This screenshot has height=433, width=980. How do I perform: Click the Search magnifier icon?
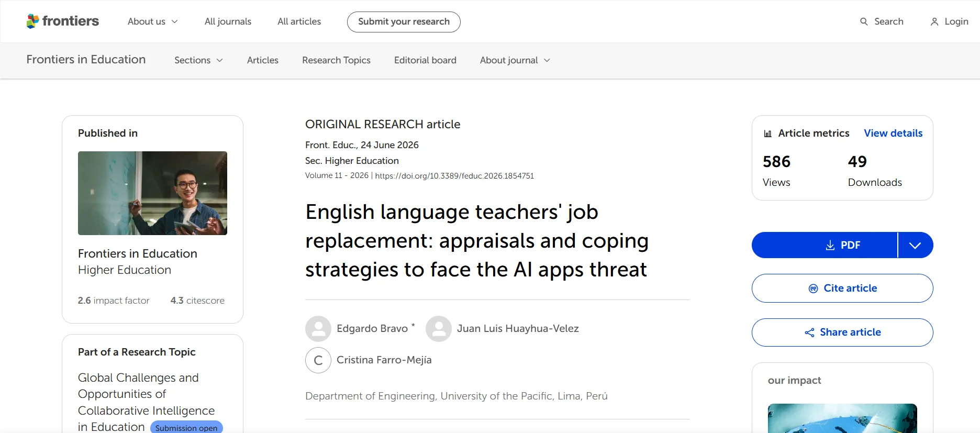[864, 21]
